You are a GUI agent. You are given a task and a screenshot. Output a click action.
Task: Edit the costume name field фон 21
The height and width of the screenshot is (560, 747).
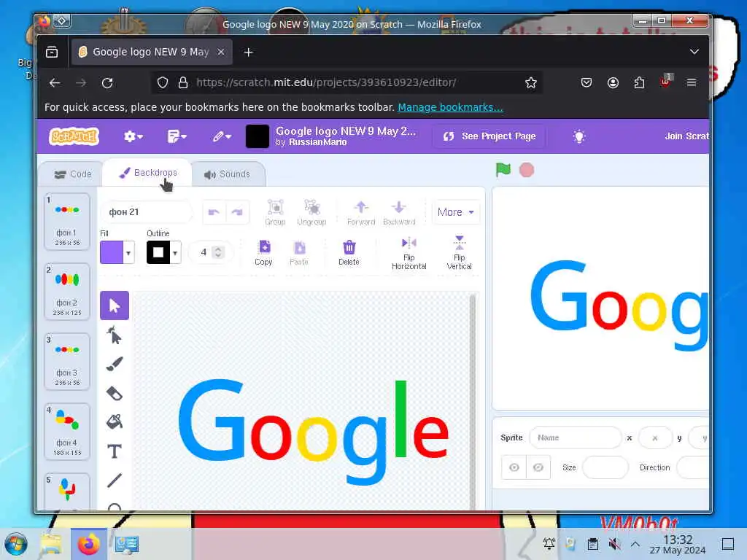point(147,212)
